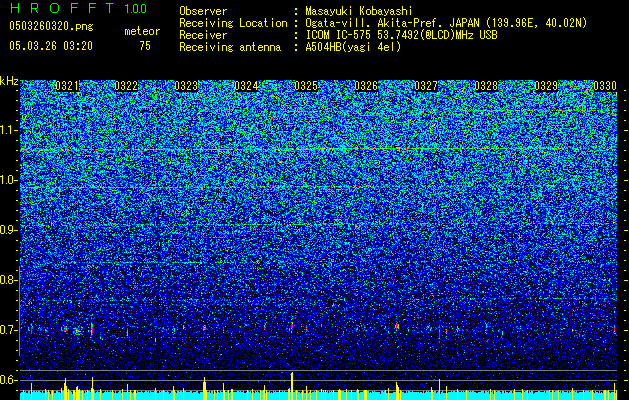Click the HROFFT 1.0.0 title text
The image size is (629, 400).
pyautogui.click(x=78, y=8)
